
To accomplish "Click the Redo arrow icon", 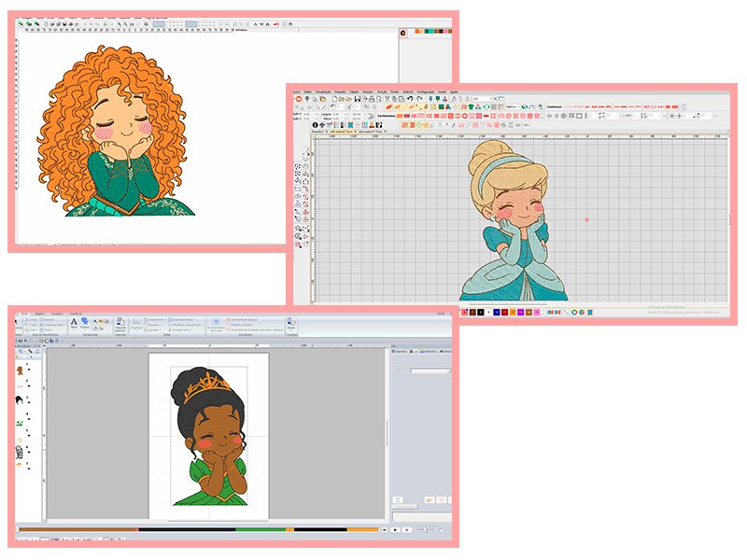I will 419,99.
